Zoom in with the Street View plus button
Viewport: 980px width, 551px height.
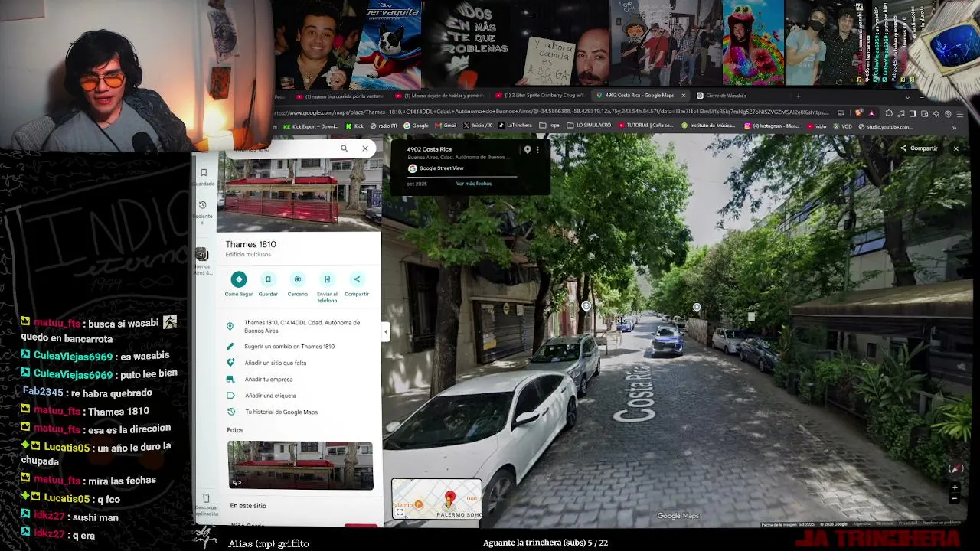click(x=955, y=487)
